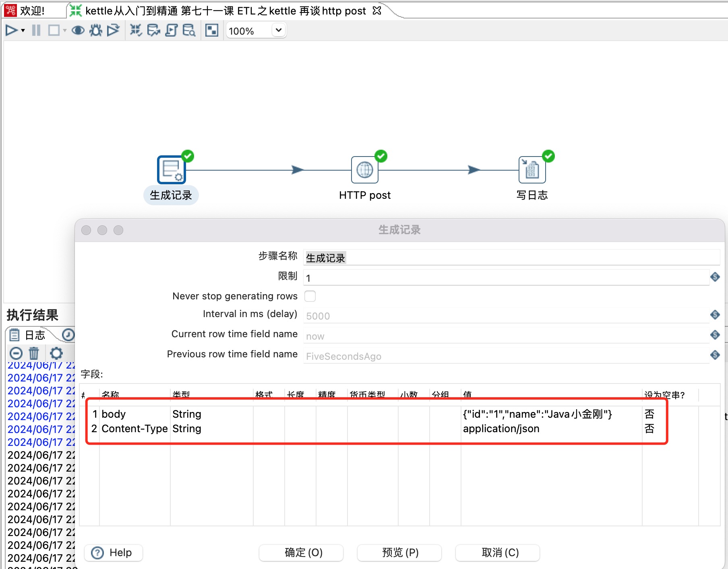Enable Never stop generating rows
Viewport: 728px width, 569px height.
[310, 296]
